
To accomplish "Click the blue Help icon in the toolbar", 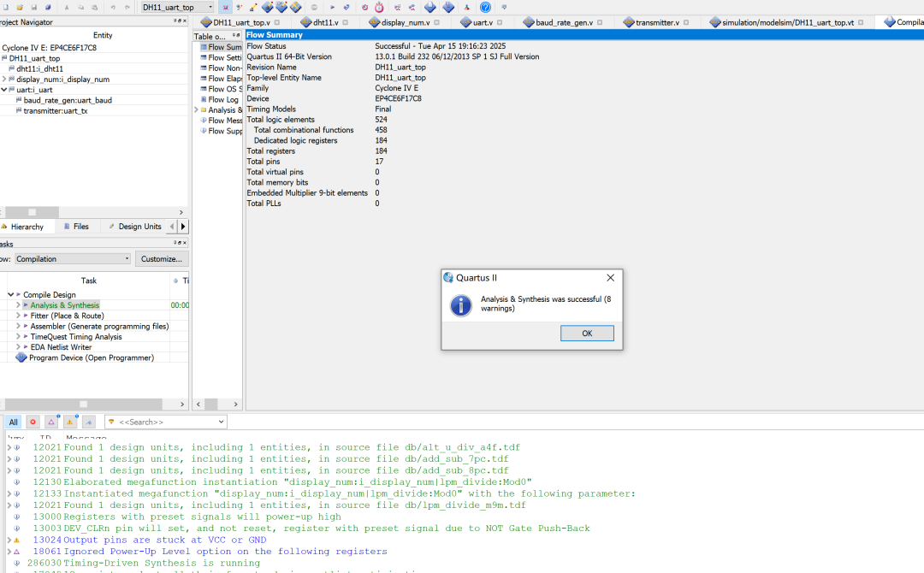I will click(485, 7).
